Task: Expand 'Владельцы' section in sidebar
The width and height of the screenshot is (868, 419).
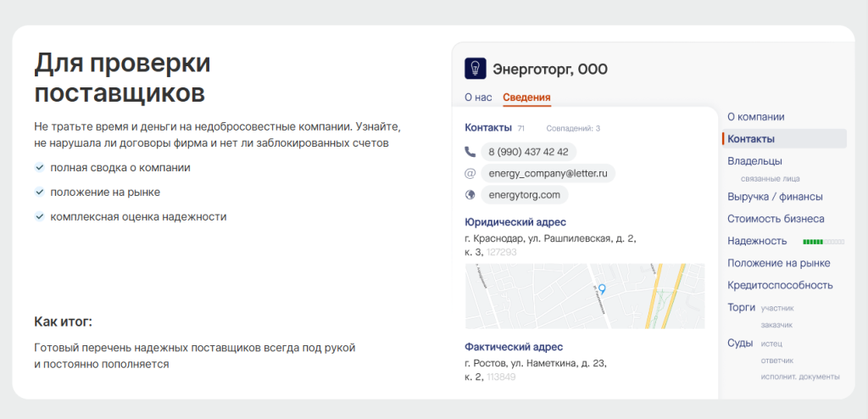Action: point(754,160)
